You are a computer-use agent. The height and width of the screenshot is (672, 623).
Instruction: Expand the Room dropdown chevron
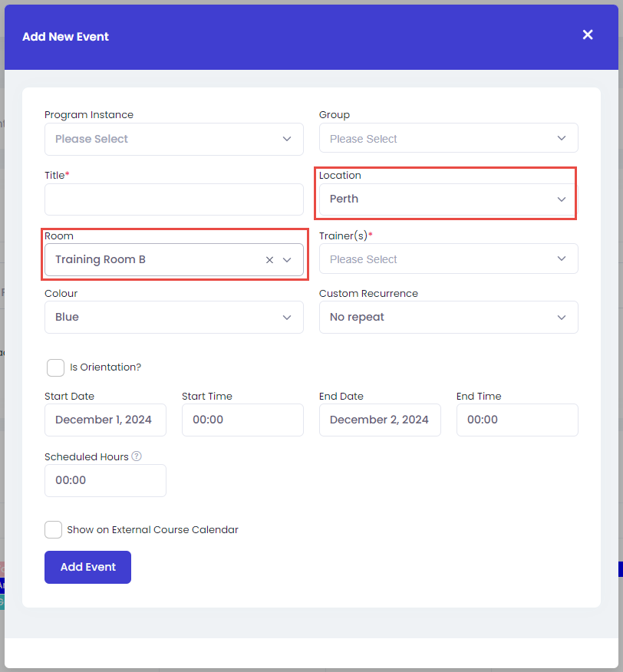coord(287,260)
